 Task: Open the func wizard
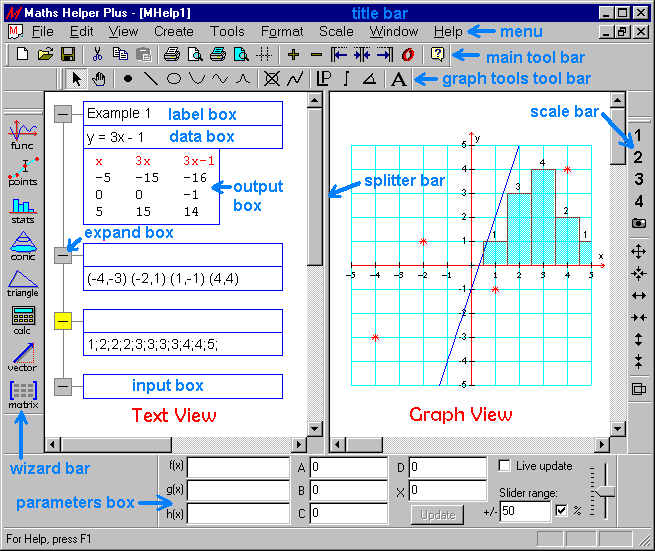tap(23, 135)
